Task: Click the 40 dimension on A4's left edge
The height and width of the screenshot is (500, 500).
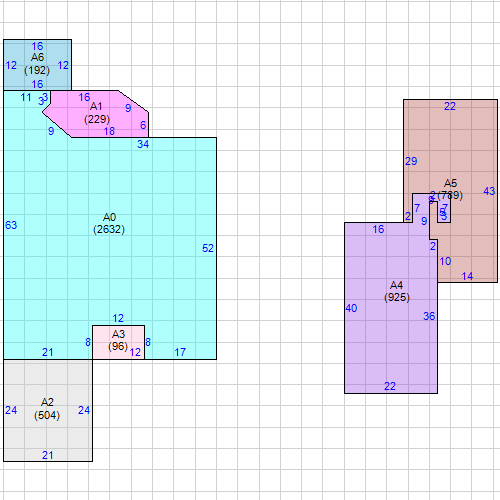Action: point(351,308)
